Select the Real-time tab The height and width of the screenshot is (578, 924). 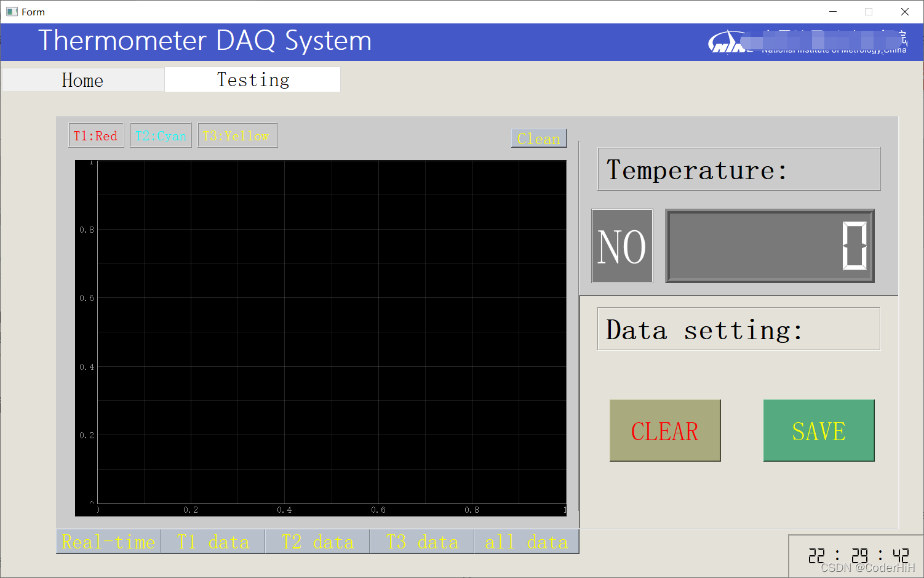coord(108,542)
